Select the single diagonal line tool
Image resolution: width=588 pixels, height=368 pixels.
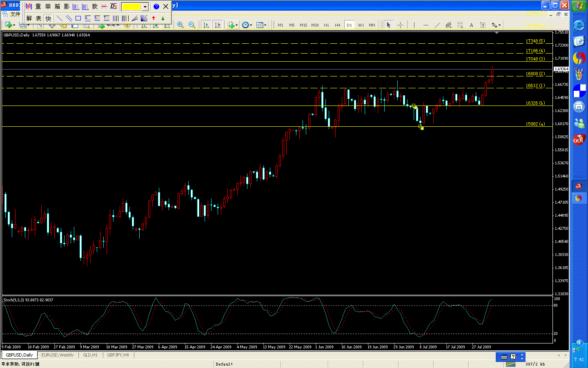pos(60,18)
